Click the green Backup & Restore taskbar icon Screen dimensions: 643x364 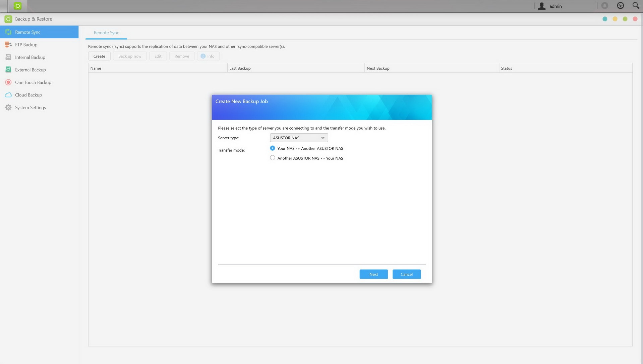pos(17,6)
